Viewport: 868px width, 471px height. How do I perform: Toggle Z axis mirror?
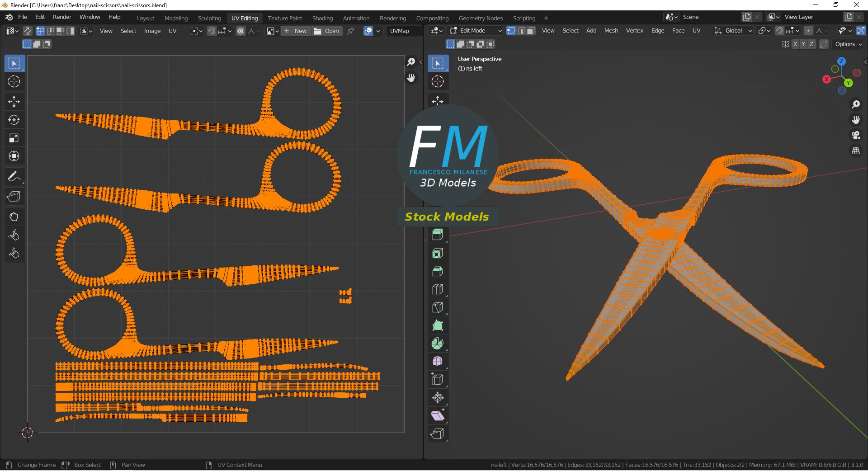pos(811,44)
